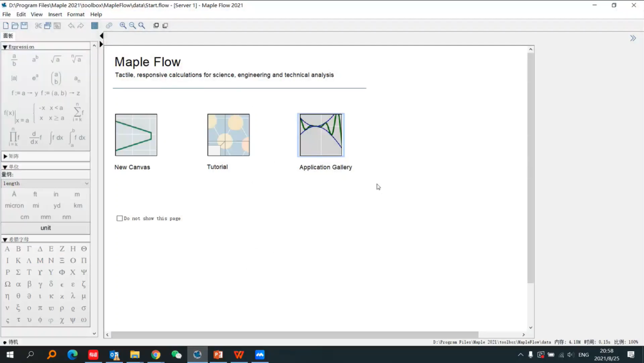Reset zoom with the third magnifier icon
644x363 pixels.
click(x=142, y=25)
